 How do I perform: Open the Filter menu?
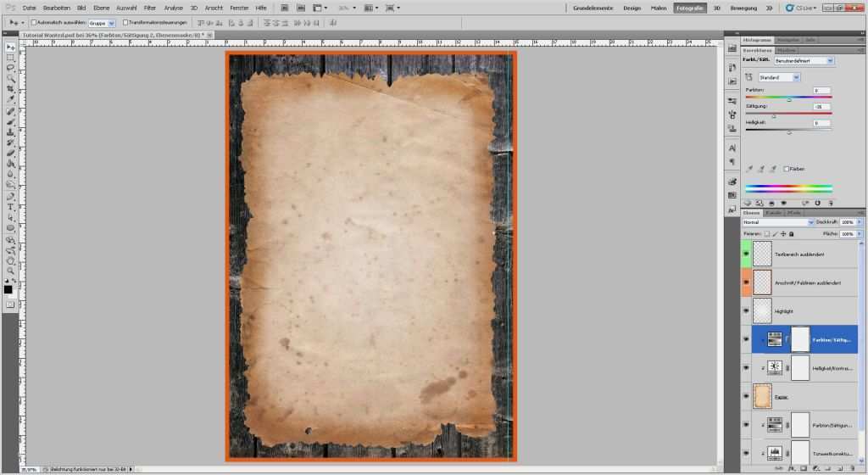tap(149, 8)
